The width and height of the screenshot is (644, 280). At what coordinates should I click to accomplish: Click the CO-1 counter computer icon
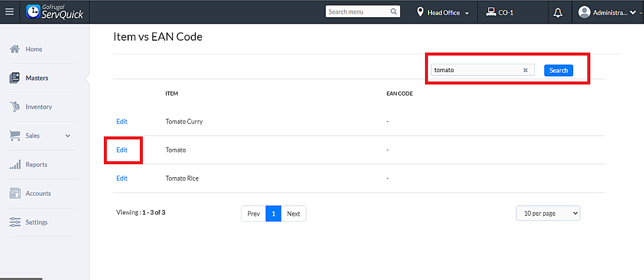[x=491, y=12]
